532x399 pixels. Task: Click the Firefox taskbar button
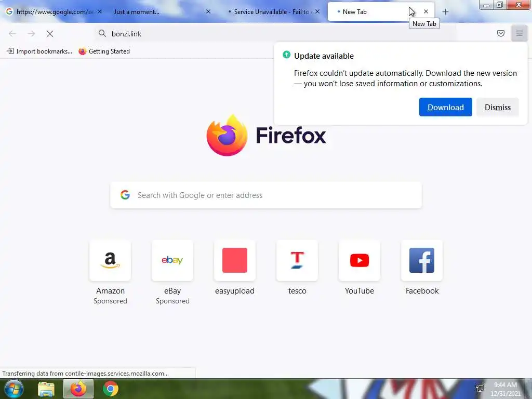(78, 389)
